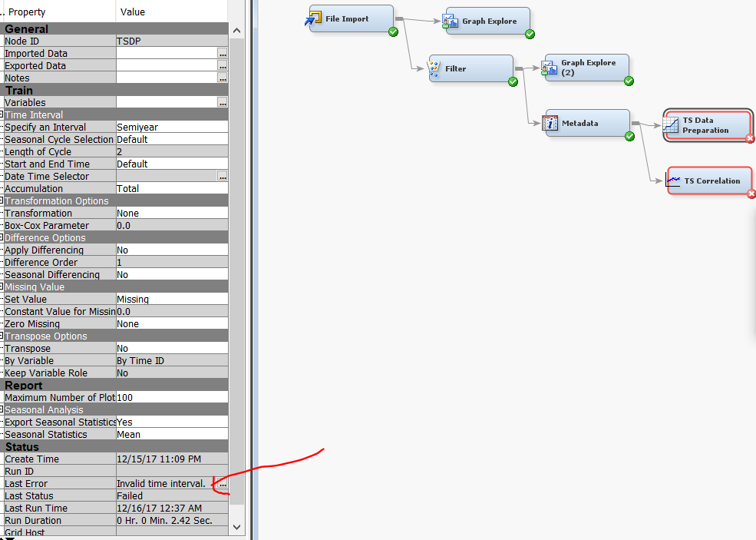Image resolution: width=756 pixels, height=540 pixels.
Task: Collapse the Transformation Options group
Action: click(4, 200)
